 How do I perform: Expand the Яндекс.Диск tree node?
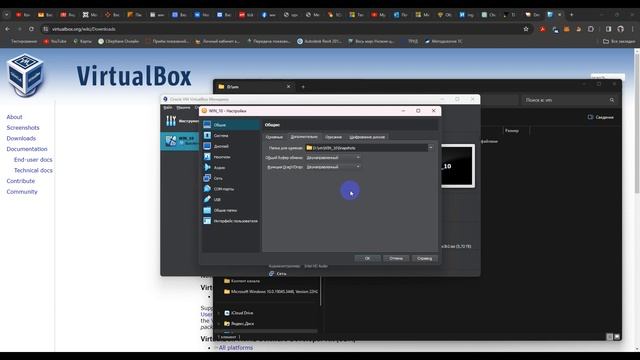(x=219, y=324)
